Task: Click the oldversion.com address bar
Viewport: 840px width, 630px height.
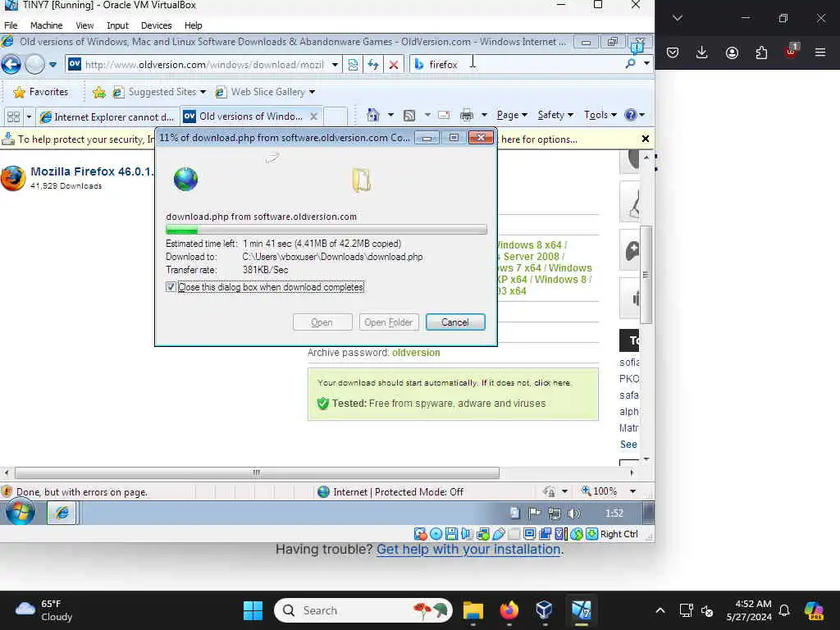Action: pyautogui.click(x=203, y=64)
